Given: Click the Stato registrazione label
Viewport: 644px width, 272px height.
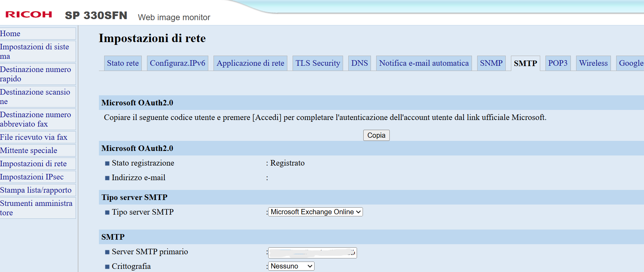Looking at the screenshot, I should [143, 163].
